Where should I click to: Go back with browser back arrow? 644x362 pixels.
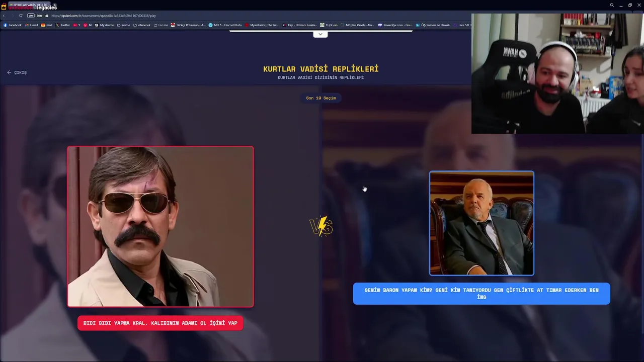coord(4,16)
